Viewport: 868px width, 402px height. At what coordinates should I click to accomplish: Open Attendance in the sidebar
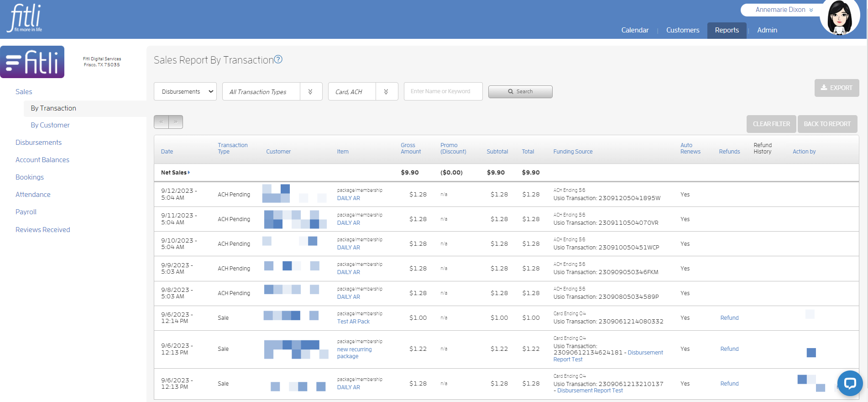click(x=33, y=195)
